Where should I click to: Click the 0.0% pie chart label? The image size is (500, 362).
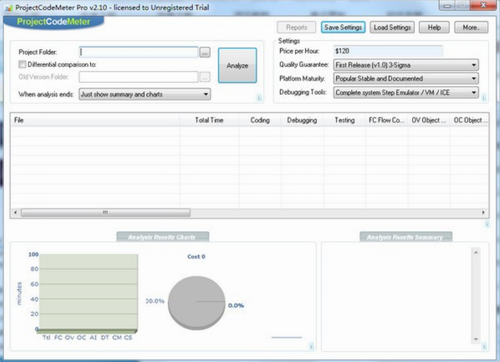click(x=236, y=305)
